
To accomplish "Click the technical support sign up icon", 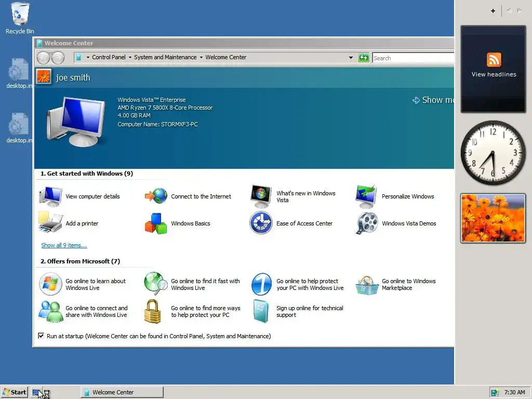I will point(261,311).
